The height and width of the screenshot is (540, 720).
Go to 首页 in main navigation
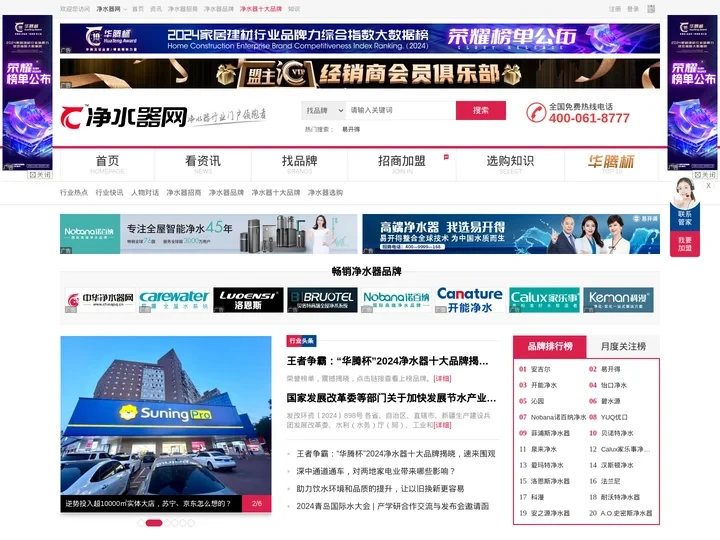107,164
